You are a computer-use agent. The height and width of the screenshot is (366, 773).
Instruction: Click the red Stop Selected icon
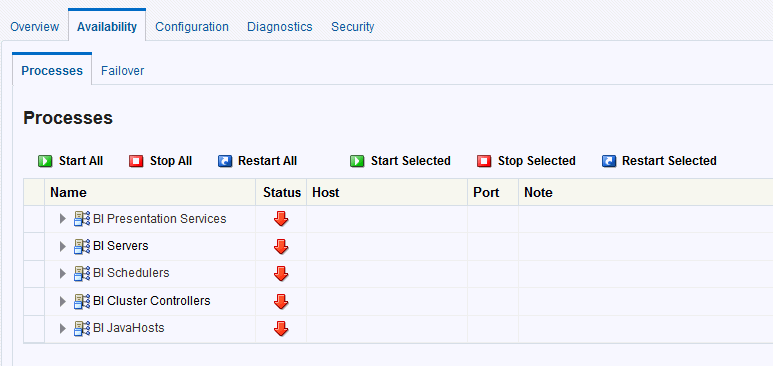(484, 161)
